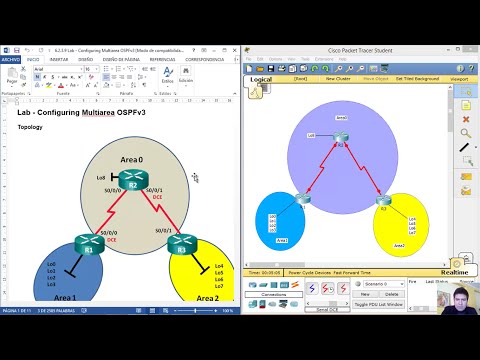Open the DISEÑO ribbon tab
The width and height of the screenshot is (480, 360).
pyautogui.click(x=86, y=59)
